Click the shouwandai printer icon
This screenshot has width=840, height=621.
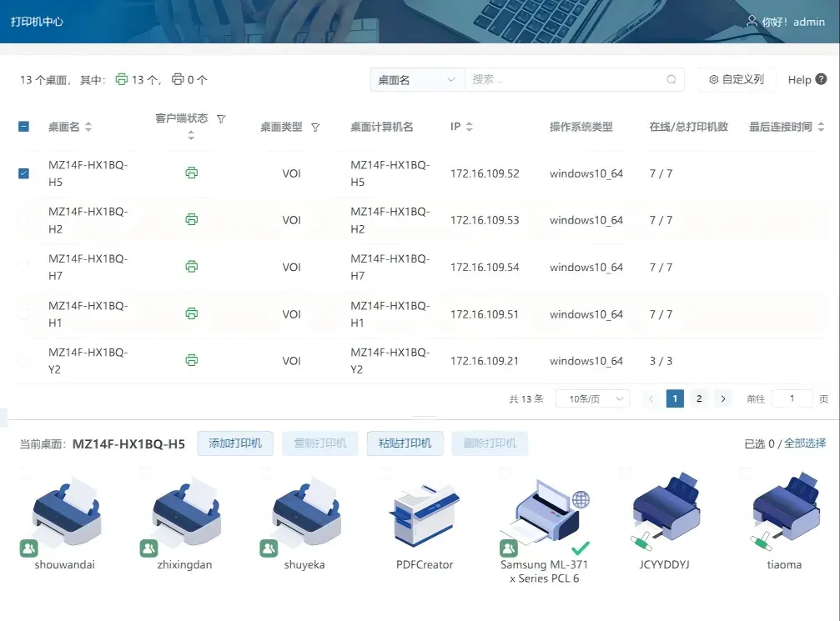(x=65, y=513)
